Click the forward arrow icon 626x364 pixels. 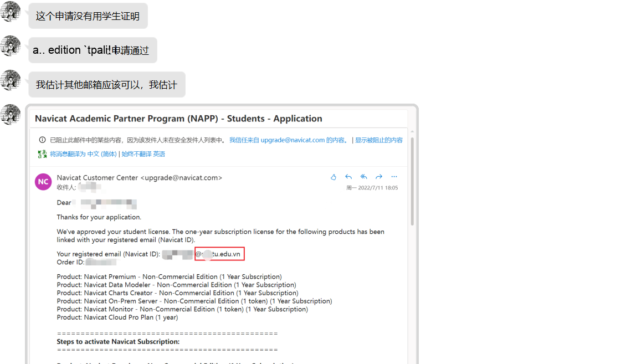pos(379,177)
